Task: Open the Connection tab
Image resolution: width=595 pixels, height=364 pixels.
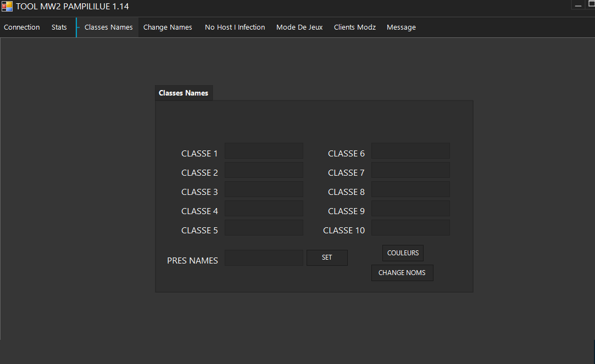Action: coord(21,27)
